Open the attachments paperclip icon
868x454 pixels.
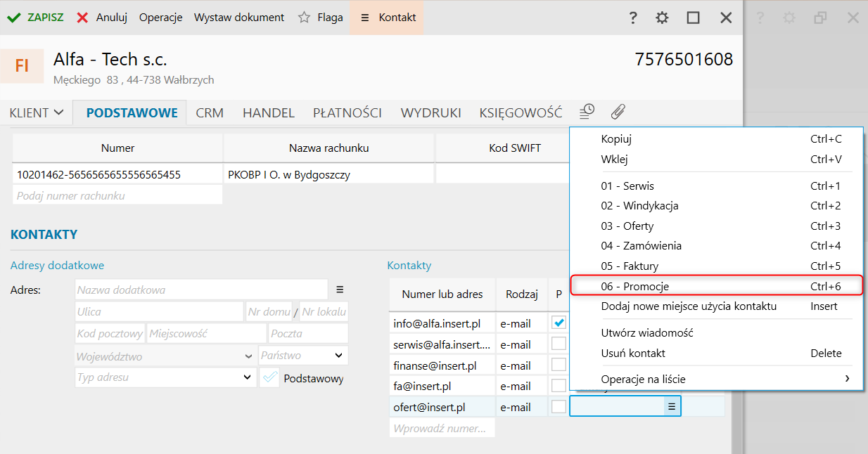(618, 111)
